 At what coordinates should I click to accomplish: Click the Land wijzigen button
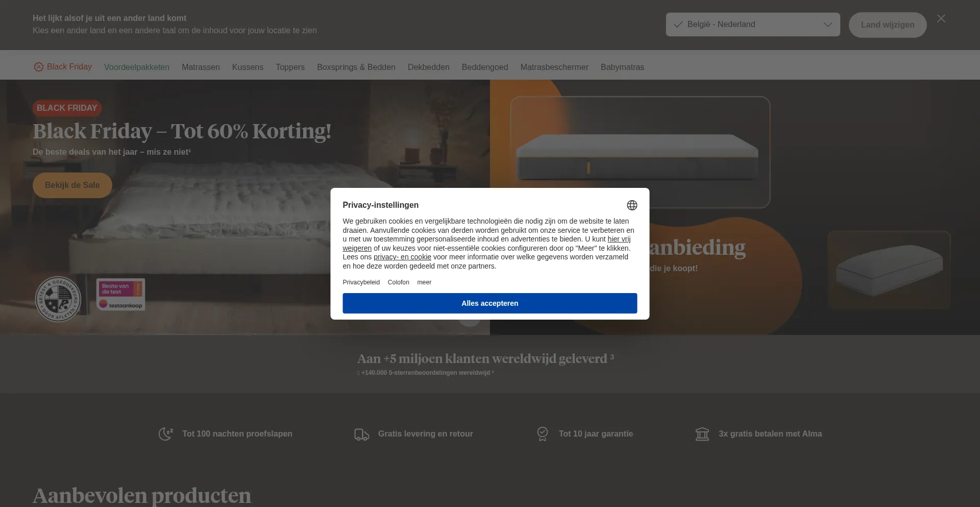(888, 25)
